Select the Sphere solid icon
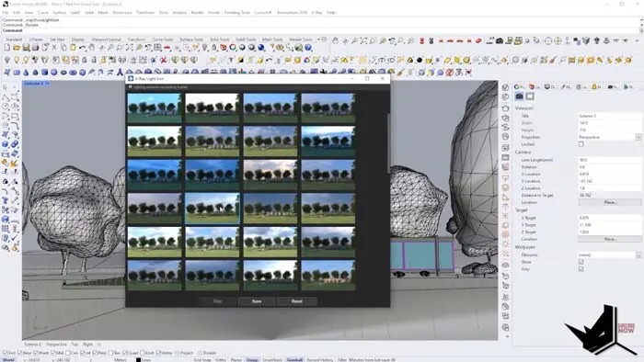 pos(53,73)
